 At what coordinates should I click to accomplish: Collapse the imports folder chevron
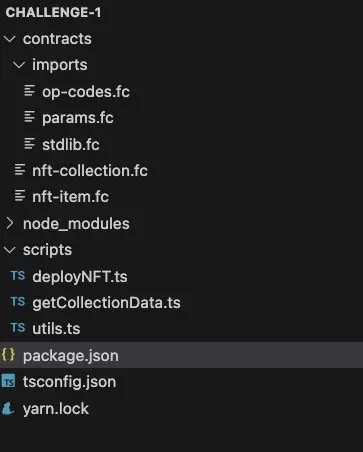(19, 65)
